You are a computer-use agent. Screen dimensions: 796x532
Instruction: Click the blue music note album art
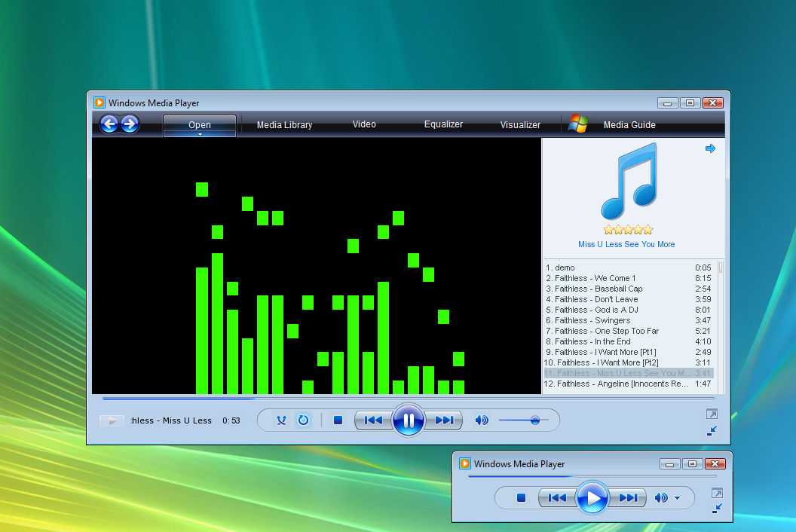pos(629,181)
